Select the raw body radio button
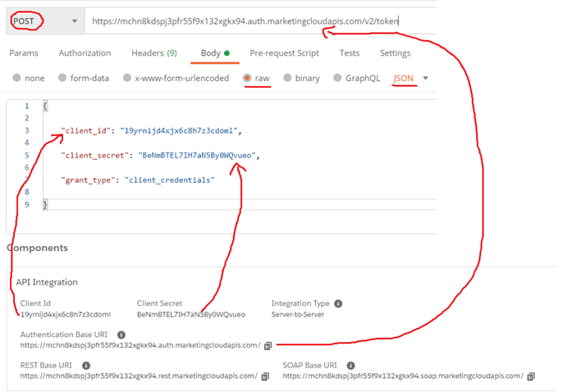 [247, 78]
